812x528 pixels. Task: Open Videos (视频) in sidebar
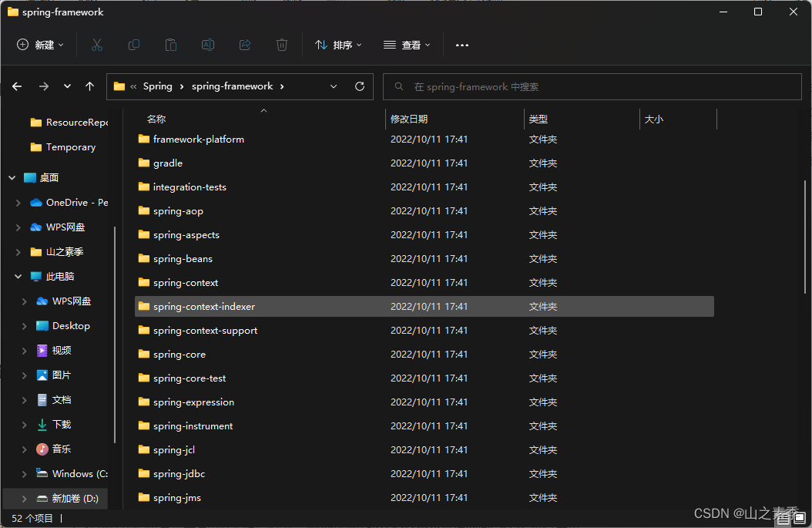[x=54, y=351]
